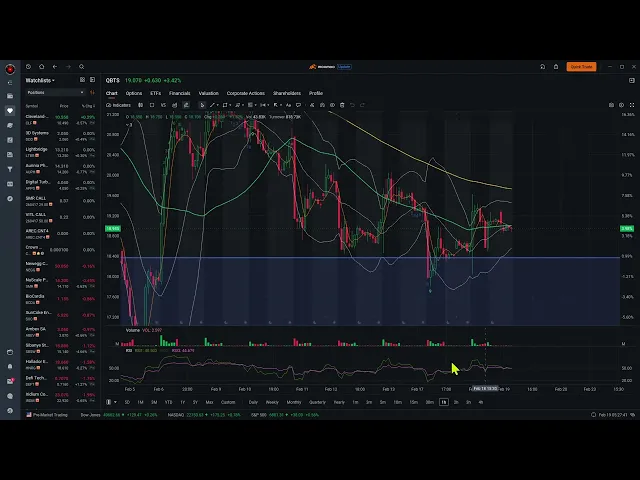Viewport: 640px width, 480px height.
Task: Click the Quick Trade button
Action: point(581,67)
